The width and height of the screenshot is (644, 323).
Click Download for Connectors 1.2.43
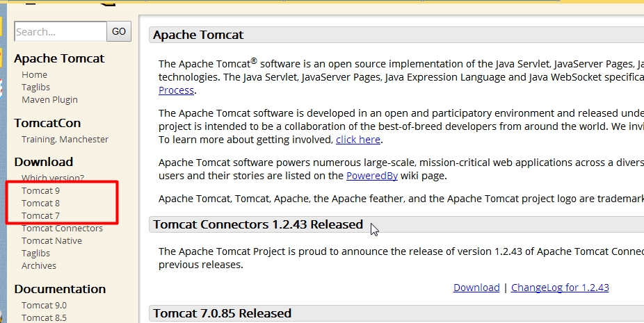pos(476,288)
